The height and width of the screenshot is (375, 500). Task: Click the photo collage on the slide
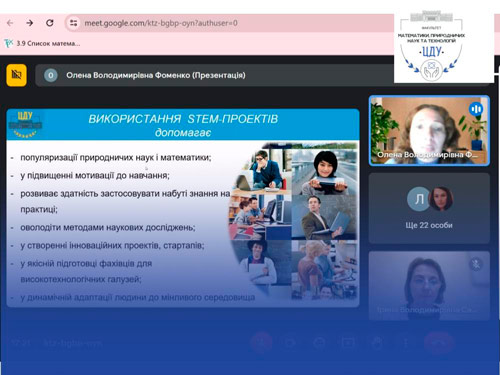click(x=293, y=221)
